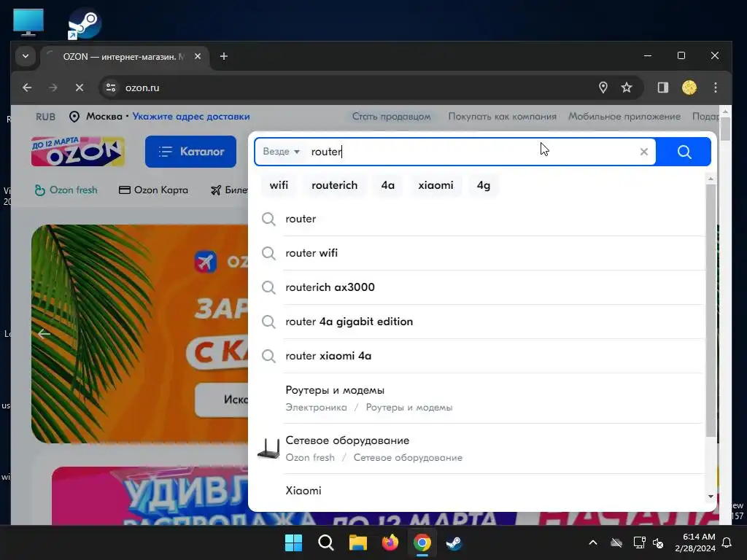Screen dimensions: 747x560
Task: Open the Windows Start menu
Action: pyautogui.click(x=293, y=542)
